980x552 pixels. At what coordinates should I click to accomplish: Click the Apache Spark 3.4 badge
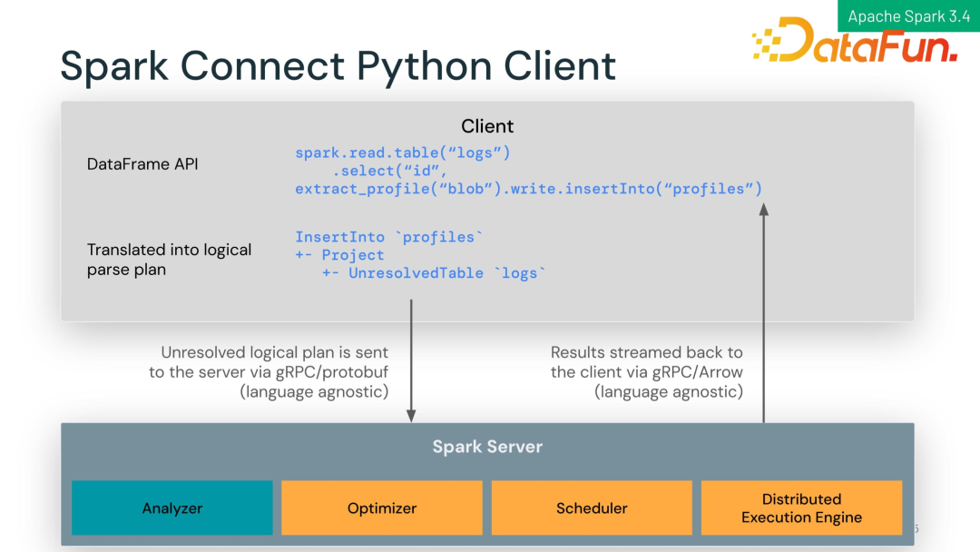pyautogui.click(x=908, y=15)
